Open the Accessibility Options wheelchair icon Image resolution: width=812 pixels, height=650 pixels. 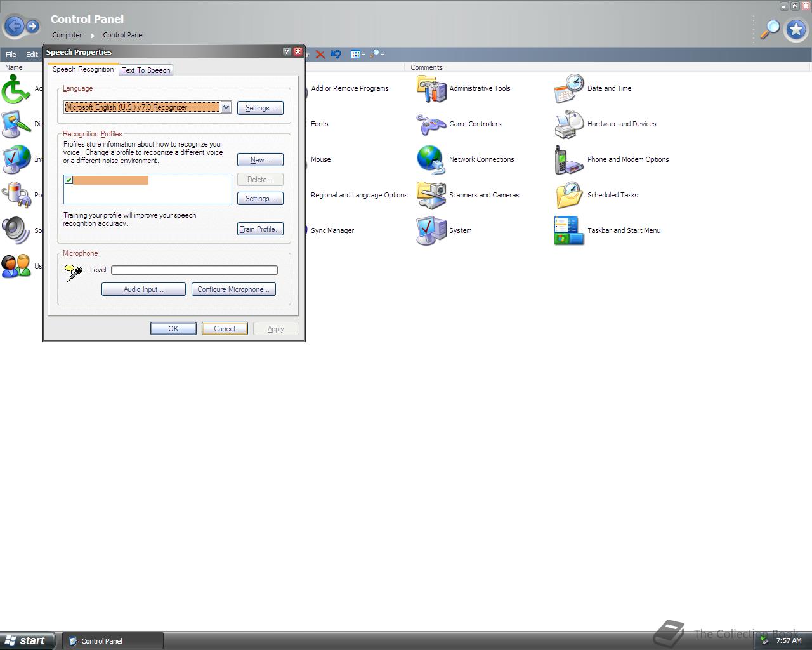16,89
